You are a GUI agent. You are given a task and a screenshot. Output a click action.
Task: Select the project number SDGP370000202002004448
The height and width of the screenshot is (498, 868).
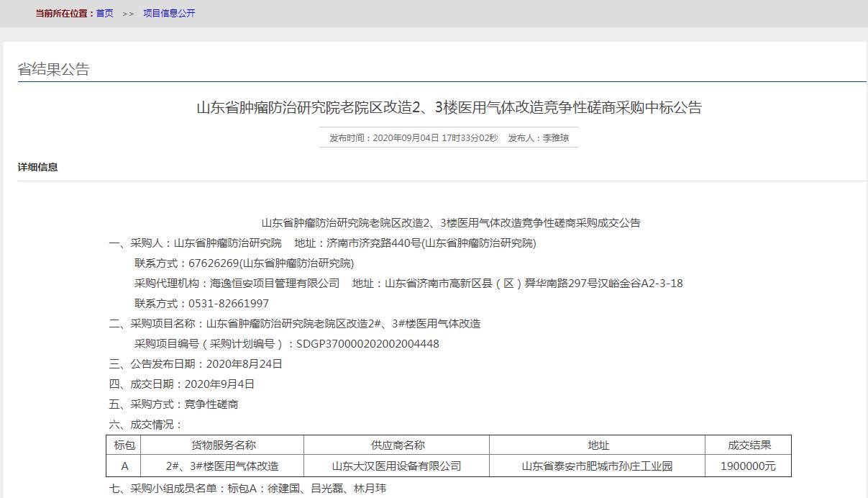[x=367, y=344]
